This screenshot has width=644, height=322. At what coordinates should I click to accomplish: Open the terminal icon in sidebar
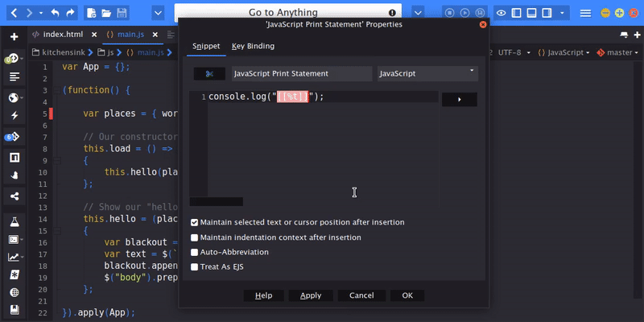pos(14,239)
